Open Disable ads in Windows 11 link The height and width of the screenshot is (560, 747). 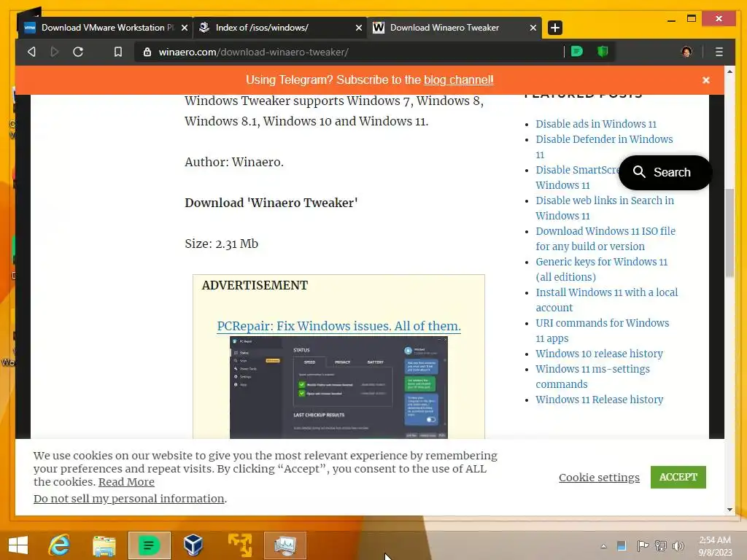pos(596,124)
